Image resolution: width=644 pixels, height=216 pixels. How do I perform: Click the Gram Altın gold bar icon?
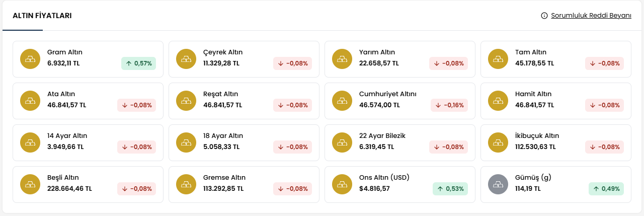(x=30, y=59)
